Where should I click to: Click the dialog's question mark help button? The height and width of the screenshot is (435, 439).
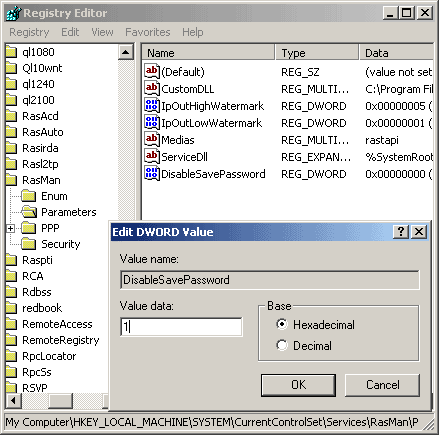click(401, 231)
